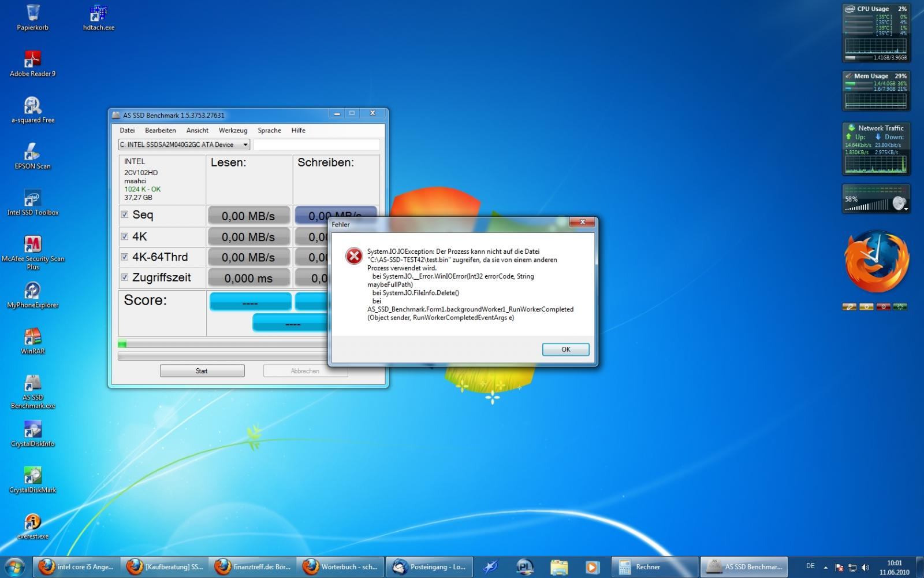Click the Network Traffic gadget
The height and width of the screenshot is (578, 924).
tap(876, 149)
